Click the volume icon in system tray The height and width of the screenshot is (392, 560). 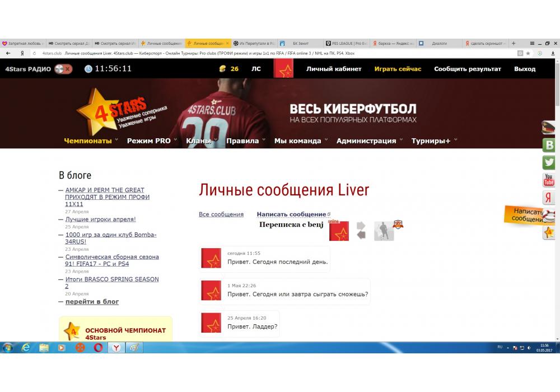point(529,348)
